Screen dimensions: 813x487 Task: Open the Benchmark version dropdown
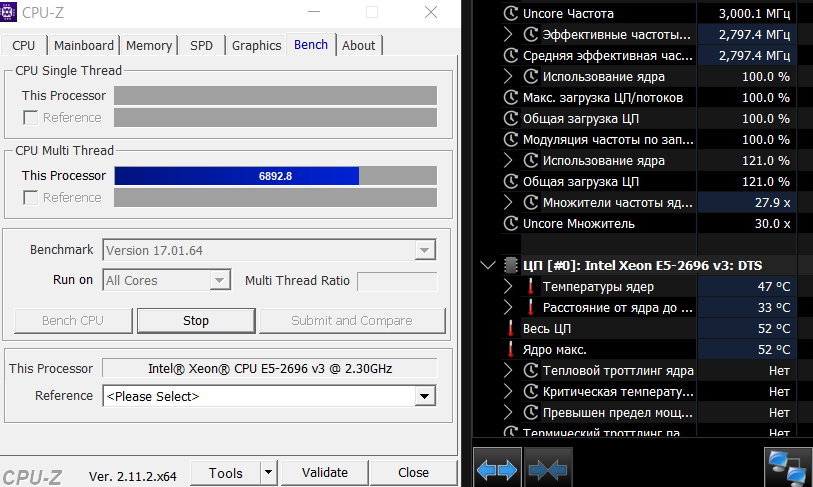tap(425, 251)
